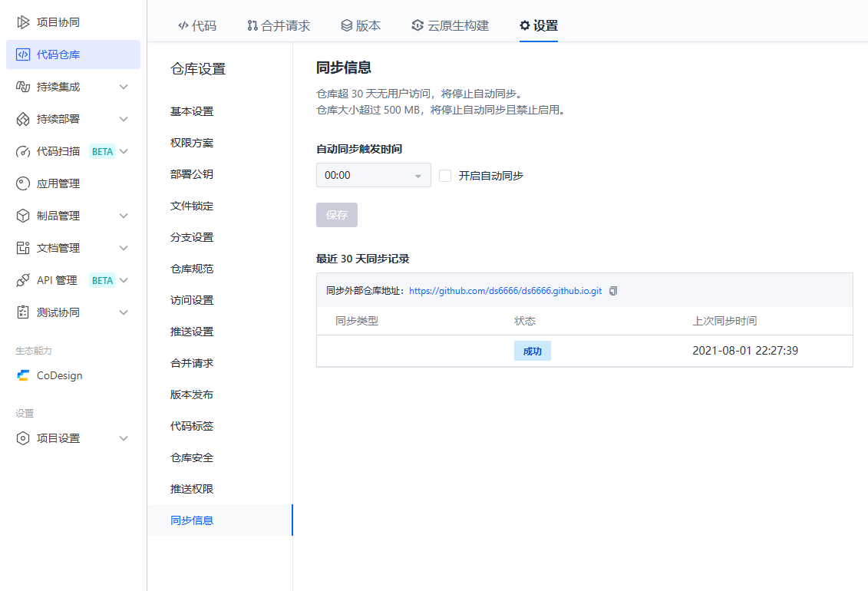Open 访问设置 settings page
This screenshot has height=591, width=868.
pyautogui.click(x=192, y=300)
